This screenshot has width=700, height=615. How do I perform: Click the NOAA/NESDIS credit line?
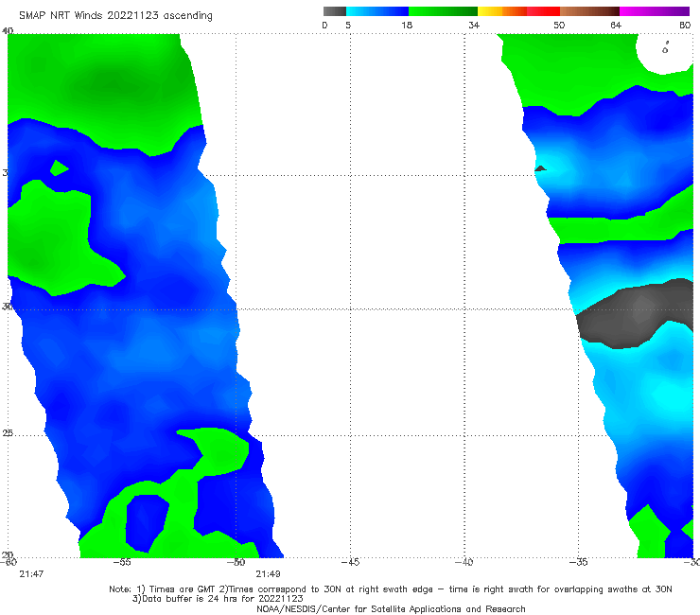pyautogui.click(x=391, y=609)
